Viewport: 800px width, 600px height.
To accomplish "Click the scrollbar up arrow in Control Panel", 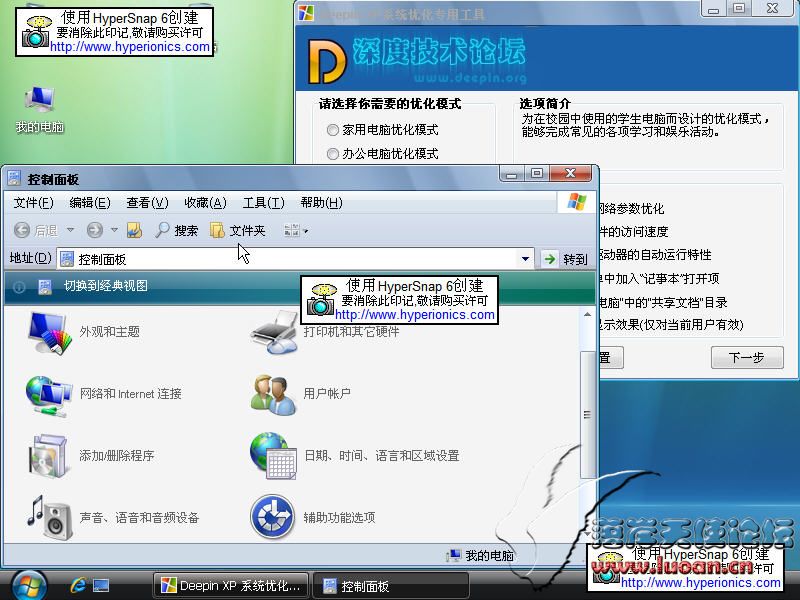I will click(x=587, y=315).
